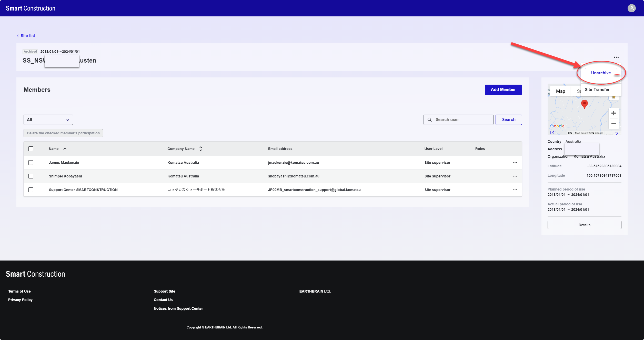Click Shimpei Kobayashi's name cell

[65, 176]
